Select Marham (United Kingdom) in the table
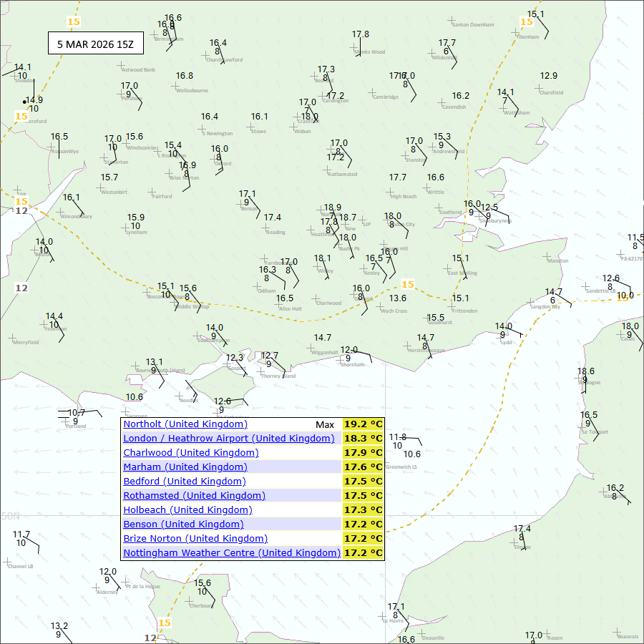This screenshot has height=644, width=644. pos(184,467)
